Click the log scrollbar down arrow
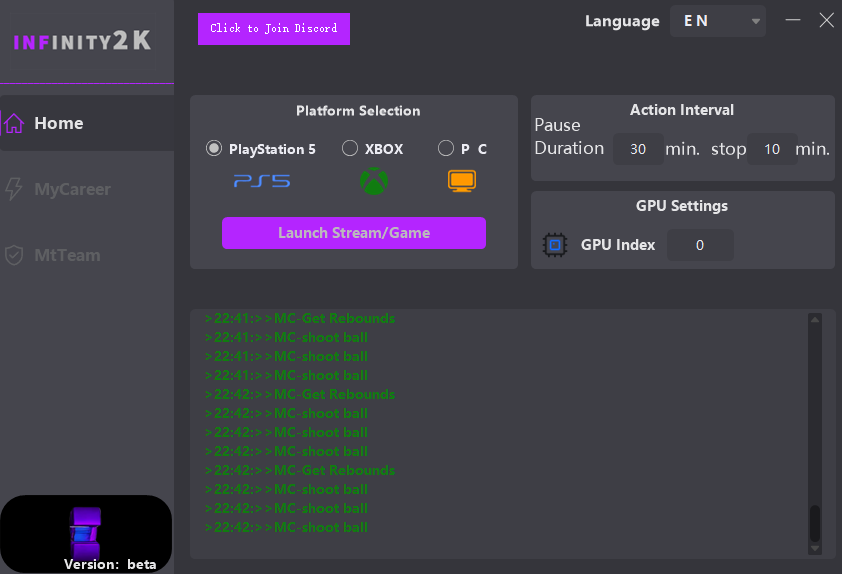This screenshot has height=574, width=842. coord(815,548)
